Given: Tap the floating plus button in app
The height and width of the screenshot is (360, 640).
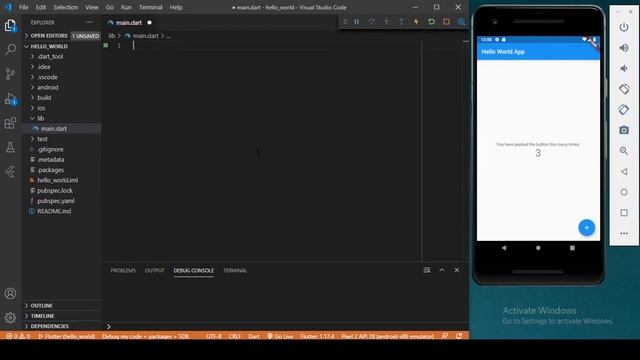Looking at the screenshot, I should coord(587,227).
